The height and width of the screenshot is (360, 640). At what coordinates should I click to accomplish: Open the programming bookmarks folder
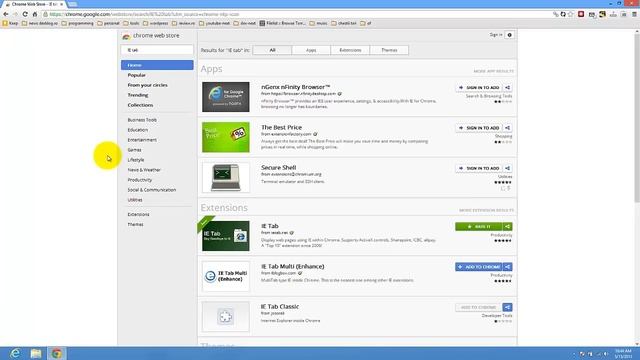[78, 23]
